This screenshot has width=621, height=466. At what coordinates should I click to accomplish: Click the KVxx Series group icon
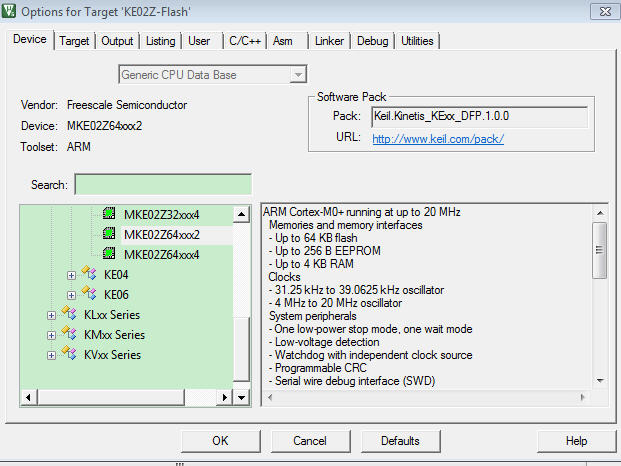pyautogui.click(x=69, y=353)
